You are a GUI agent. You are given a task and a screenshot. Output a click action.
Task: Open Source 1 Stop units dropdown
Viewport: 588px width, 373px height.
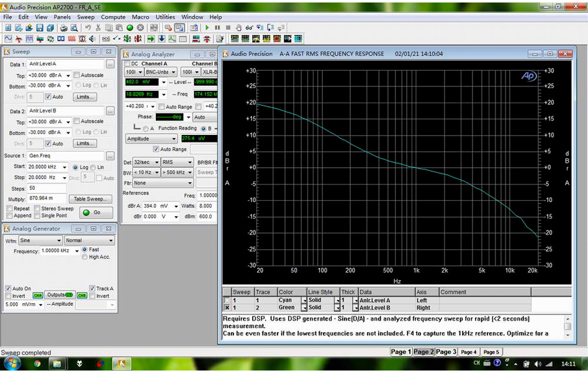(65, 177)
